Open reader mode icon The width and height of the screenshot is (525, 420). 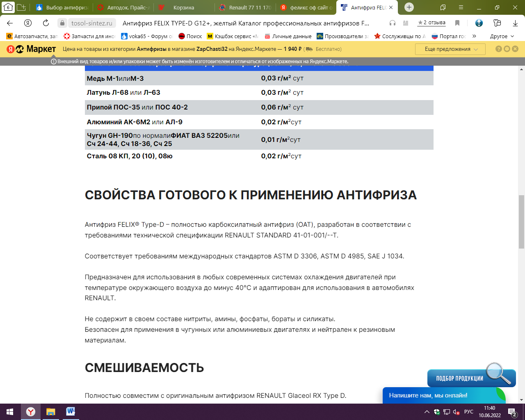point(406,23)
